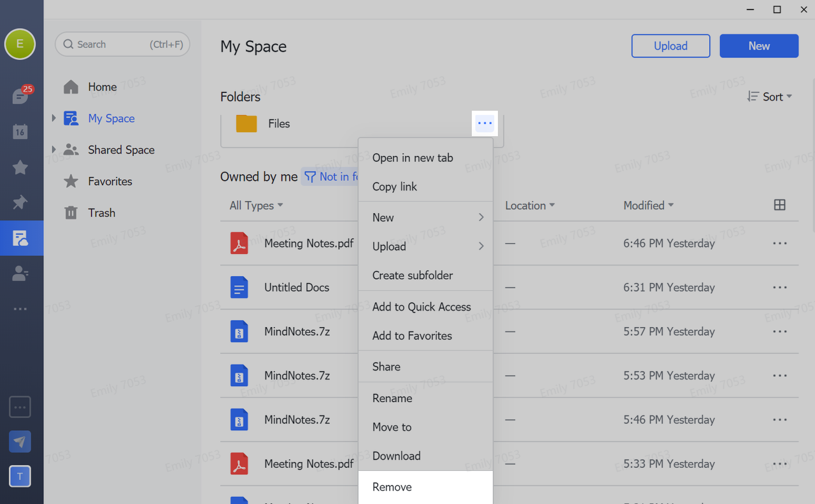Open the All Types filter dropdown
The width and height of the screenshot is (815, 504).
pyautogui.click(x=255, y=205)
